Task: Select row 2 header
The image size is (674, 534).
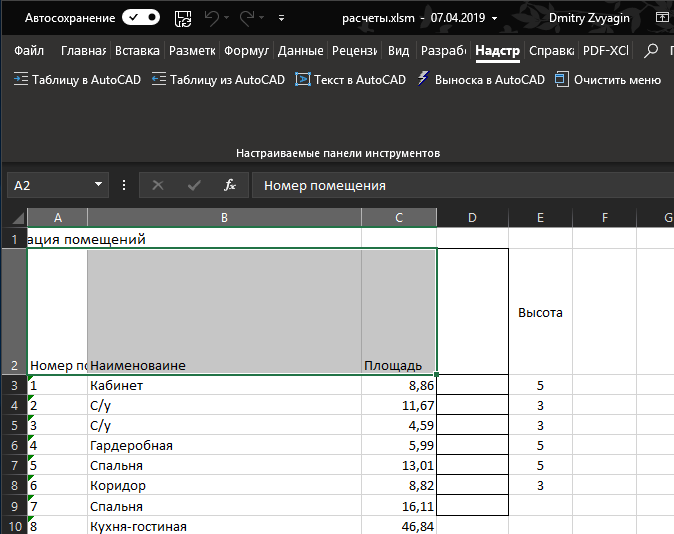Action: [14, 312]
